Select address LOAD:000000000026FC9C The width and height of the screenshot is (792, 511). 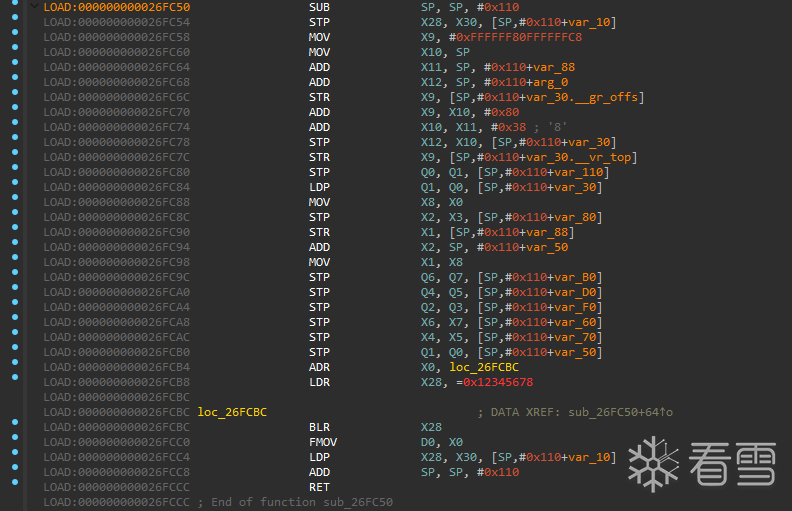point(117,277)
